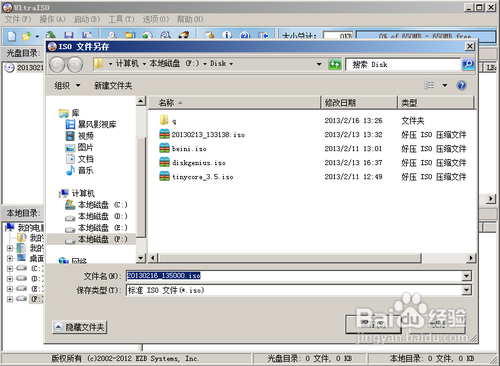This screenshot has height=366, width=500.
Task: Click the navigation pane scroll down arrow
Action: click(141, 258)
